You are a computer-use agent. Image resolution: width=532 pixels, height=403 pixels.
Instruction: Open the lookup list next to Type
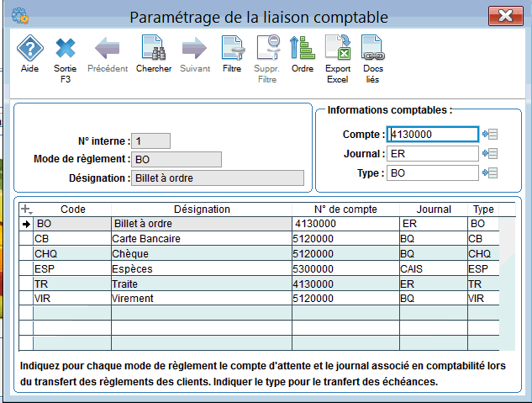point(492,173)
